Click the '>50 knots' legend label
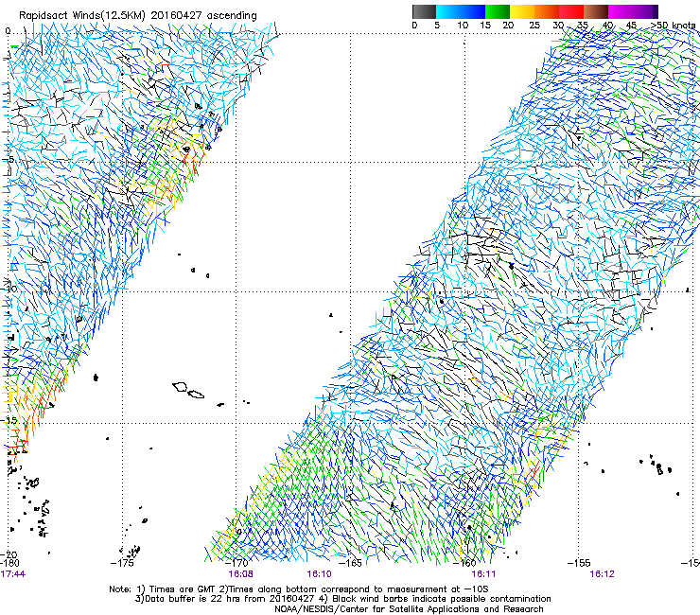 (673, 25)
